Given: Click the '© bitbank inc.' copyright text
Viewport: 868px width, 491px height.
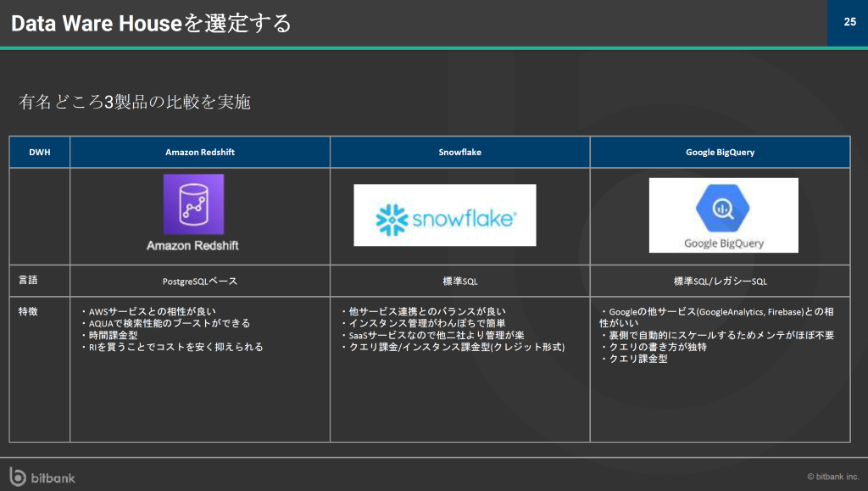Looking at the screenshot, I should pyautogui.click(x=833, y=477).
